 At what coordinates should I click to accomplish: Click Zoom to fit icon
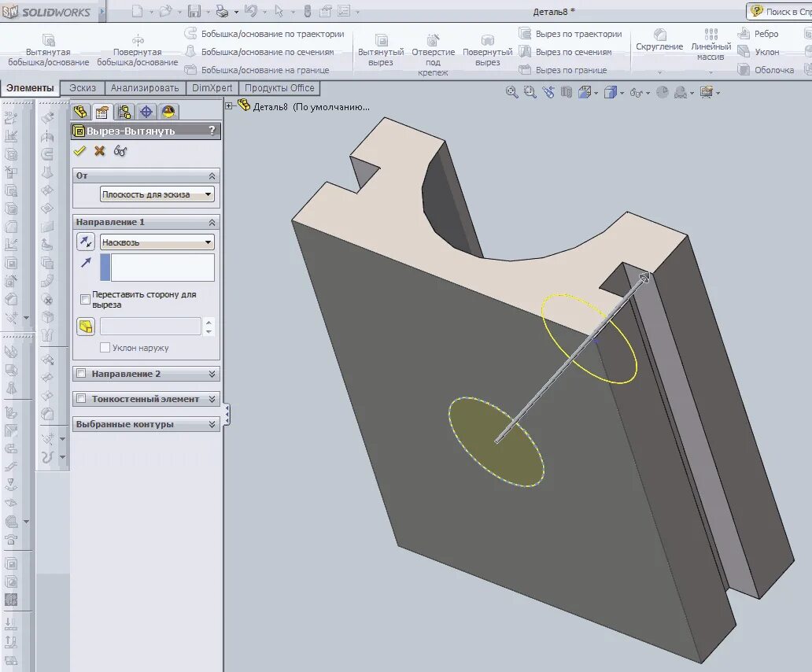(x=511, y=92)
